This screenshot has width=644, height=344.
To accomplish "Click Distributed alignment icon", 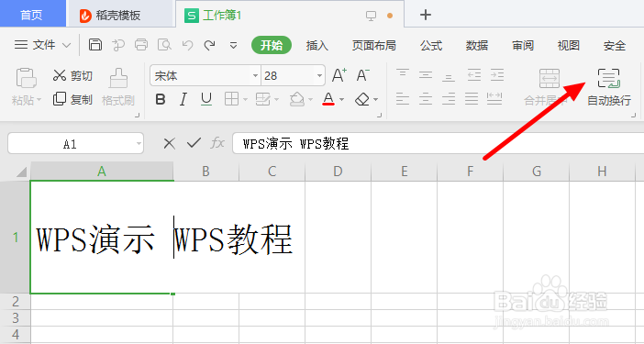I will click(494, 98).
